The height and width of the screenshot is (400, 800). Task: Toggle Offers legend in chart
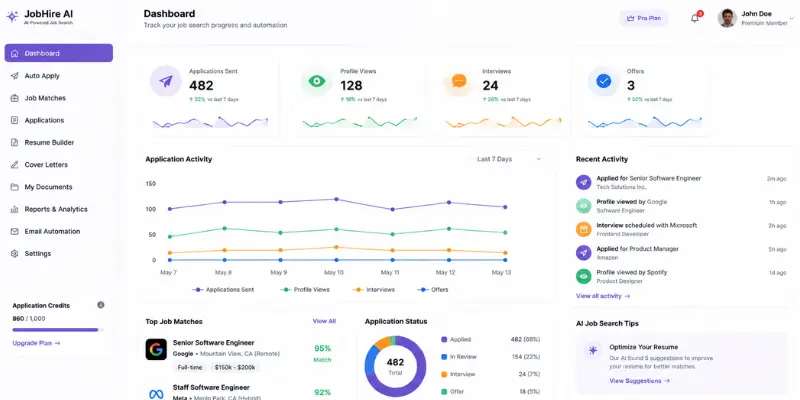coord(433,290)
